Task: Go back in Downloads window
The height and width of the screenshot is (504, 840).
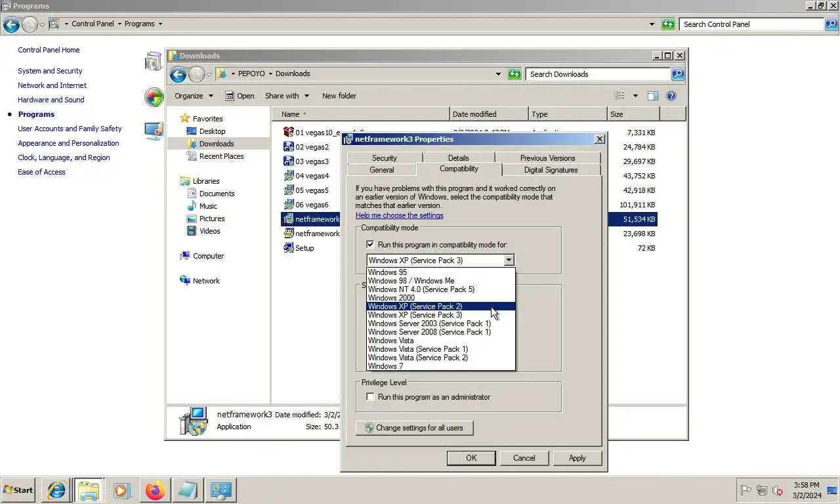Action: [x=178, y=74]
